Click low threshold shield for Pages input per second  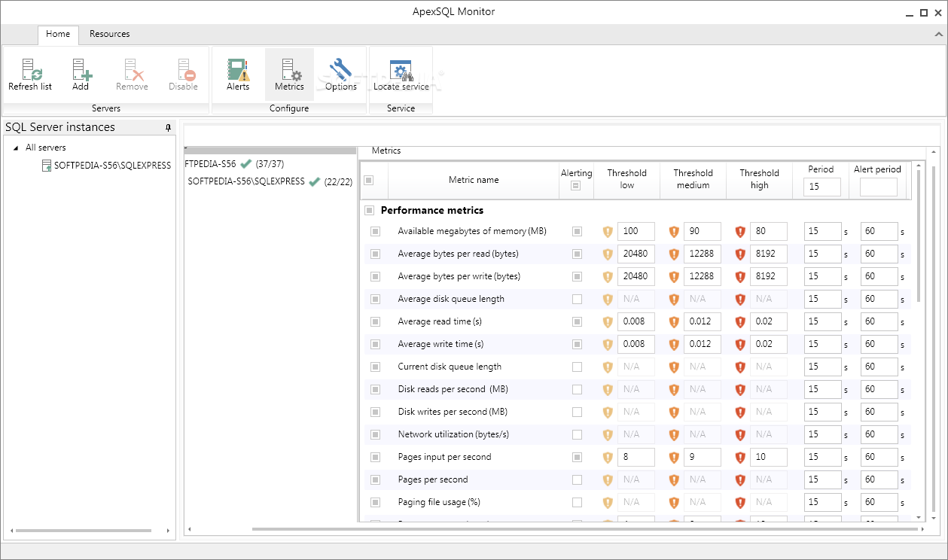point(608,458)
